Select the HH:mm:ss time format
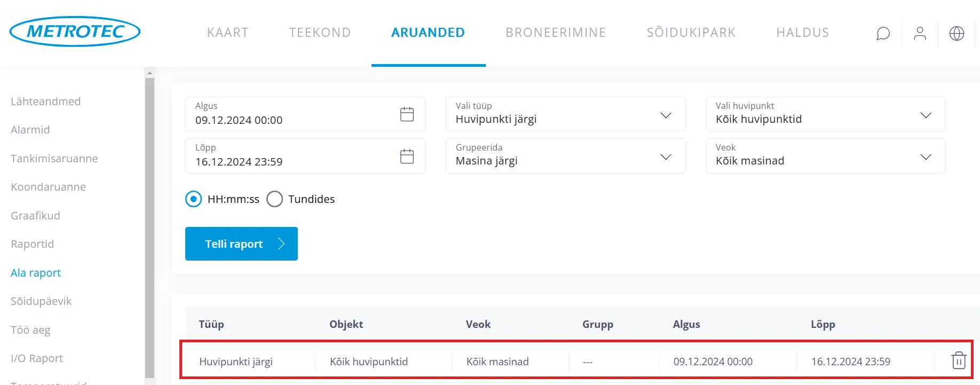 (194, 199)
